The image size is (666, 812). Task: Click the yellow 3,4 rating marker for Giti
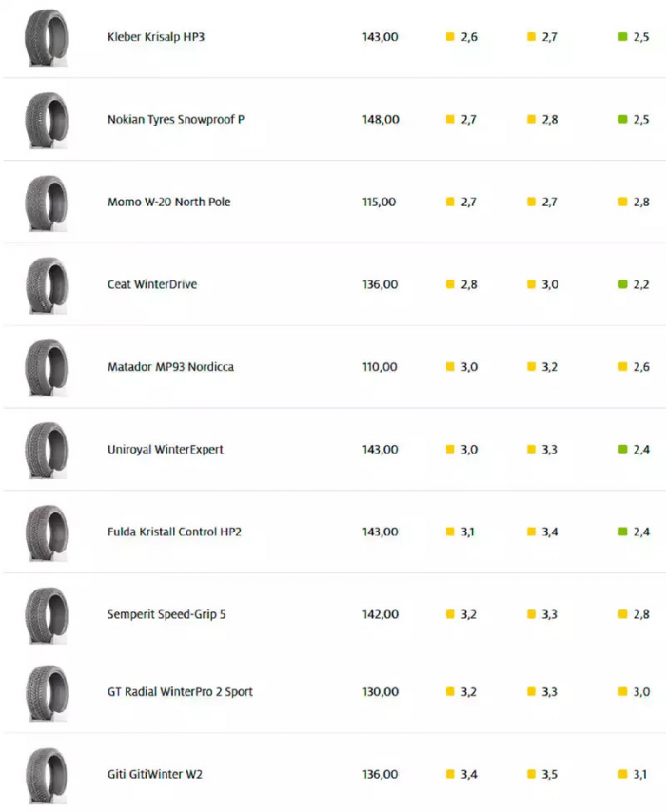(451, 775)
